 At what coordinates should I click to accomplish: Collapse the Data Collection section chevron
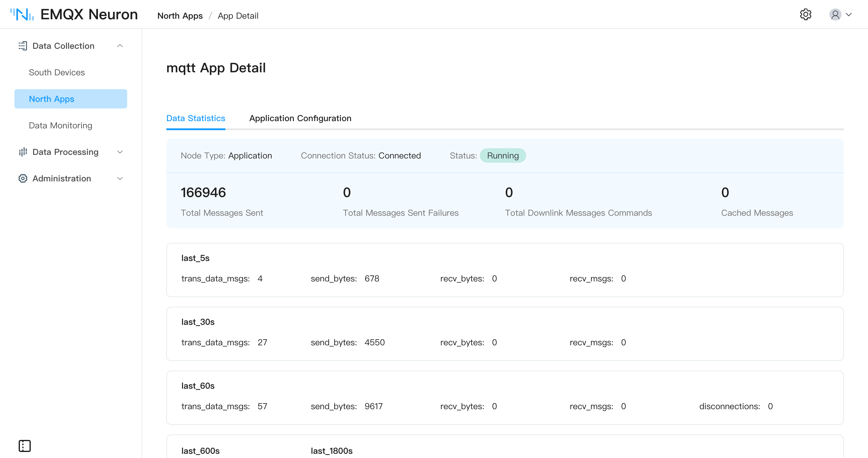pos(120,46)
